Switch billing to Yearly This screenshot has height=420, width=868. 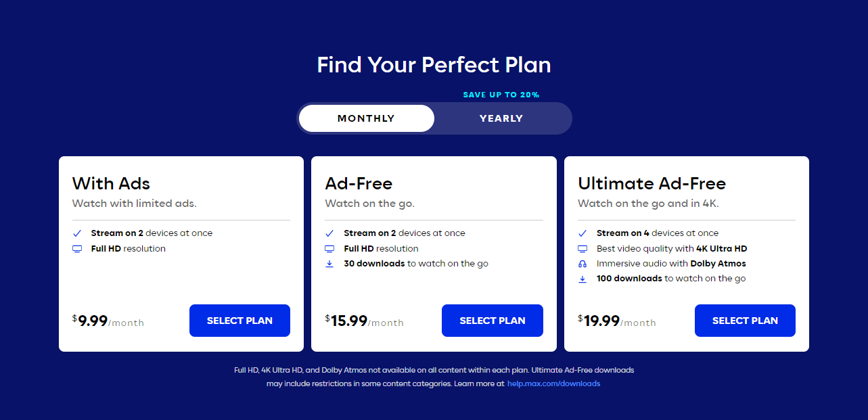pyautogui.click(x=501, y=118)
